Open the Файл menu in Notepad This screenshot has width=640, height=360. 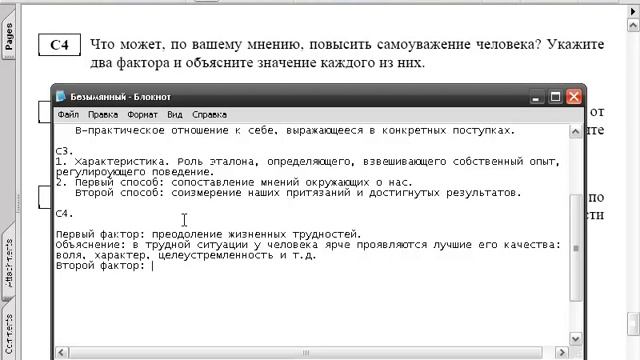click(68, 115)
